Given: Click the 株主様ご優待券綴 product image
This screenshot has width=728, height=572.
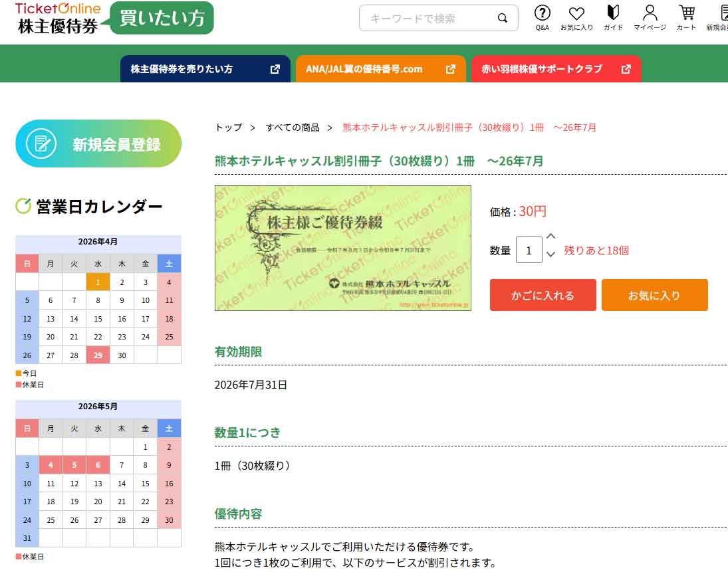Looking at the screenshot, I should click(342, 248).
